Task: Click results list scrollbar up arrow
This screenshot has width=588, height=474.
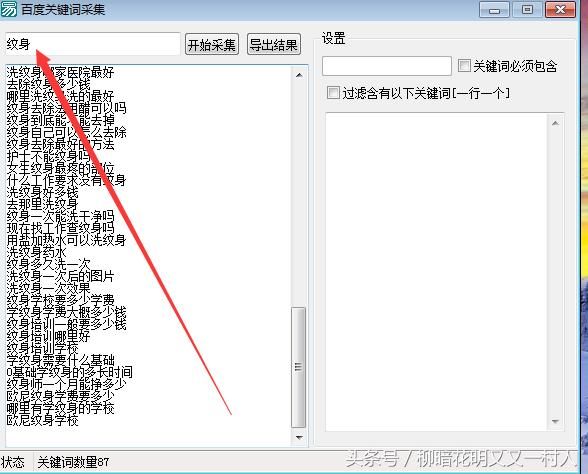Action: (x=299, y=75)
